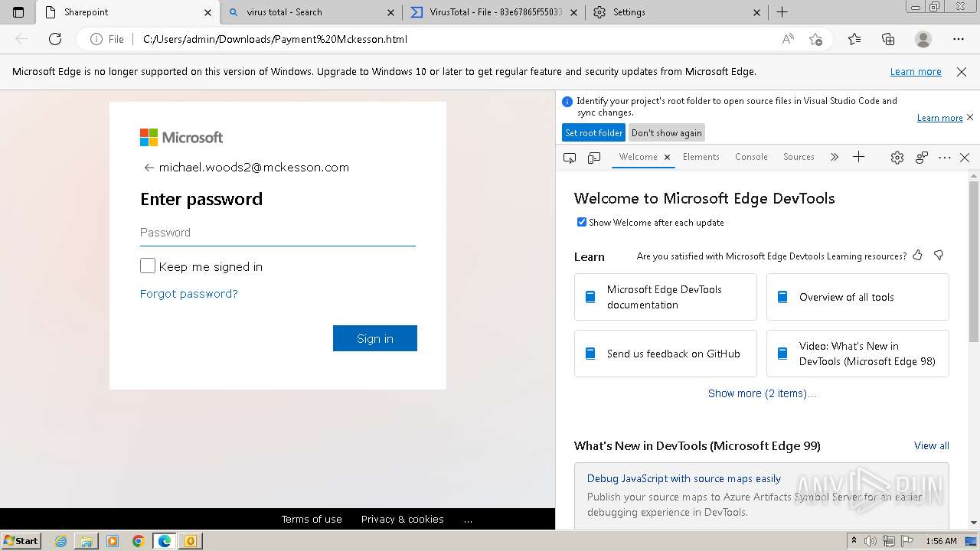
Task: Open the Collections icon
Action: pos(888,39)
